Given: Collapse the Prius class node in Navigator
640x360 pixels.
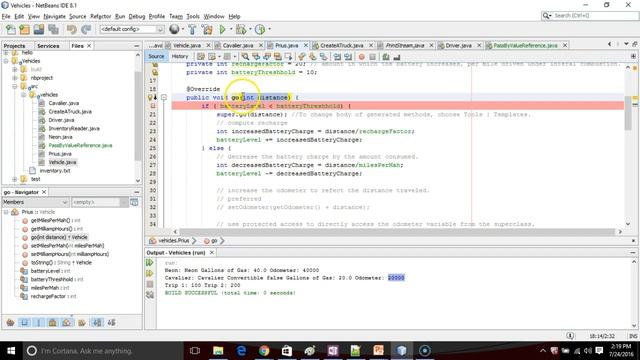Looking at the screenshot, I should pos(6,212).
